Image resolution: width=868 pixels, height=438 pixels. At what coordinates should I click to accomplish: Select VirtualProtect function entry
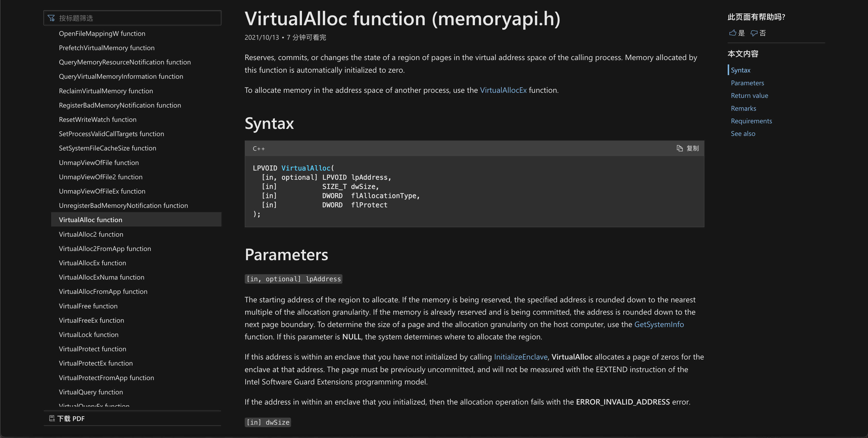pyautogui.click(x=92, y=349)
